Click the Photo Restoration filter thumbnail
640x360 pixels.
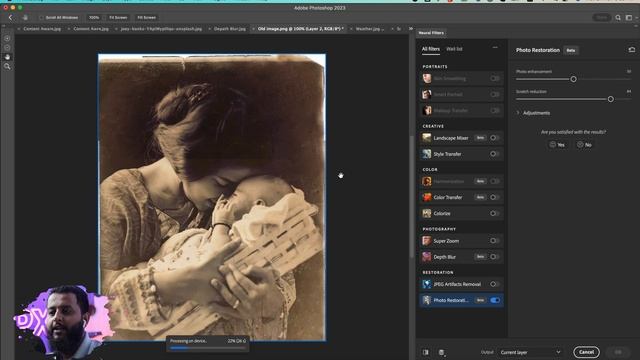coord(427,300)
